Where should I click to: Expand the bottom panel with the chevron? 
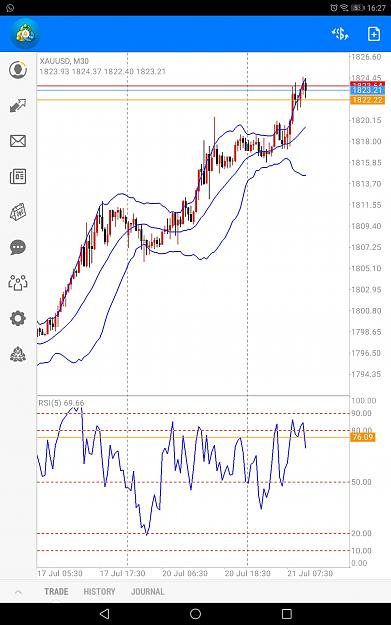point(18,592)
